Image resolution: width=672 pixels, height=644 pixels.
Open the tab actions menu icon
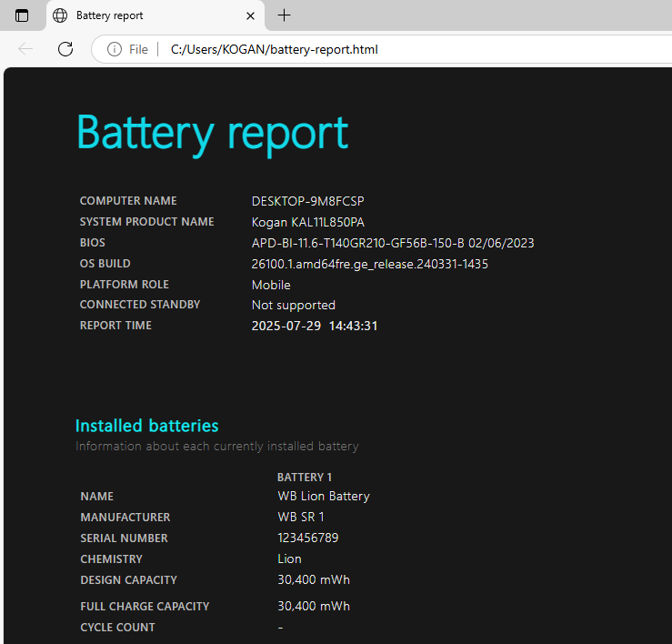(x=22, y=15)
